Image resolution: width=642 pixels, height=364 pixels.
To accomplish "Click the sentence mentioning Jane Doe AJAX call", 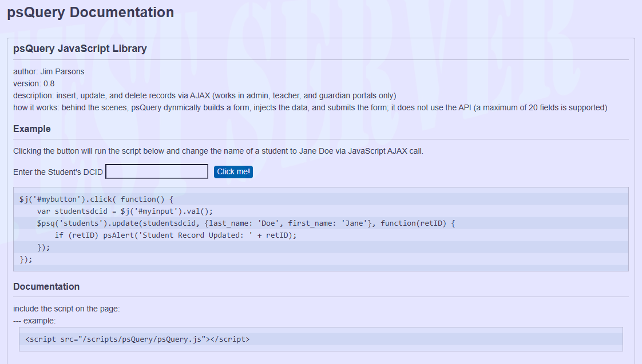I will click(218, 151).
